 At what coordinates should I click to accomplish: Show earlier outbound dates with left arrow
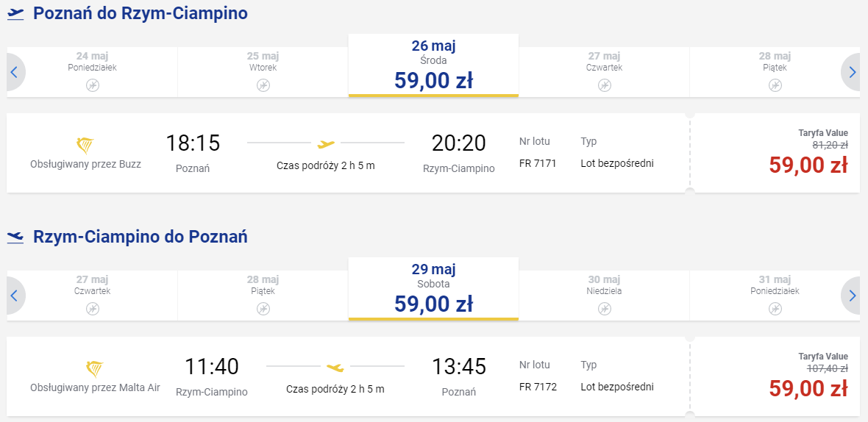click(15, 72)
